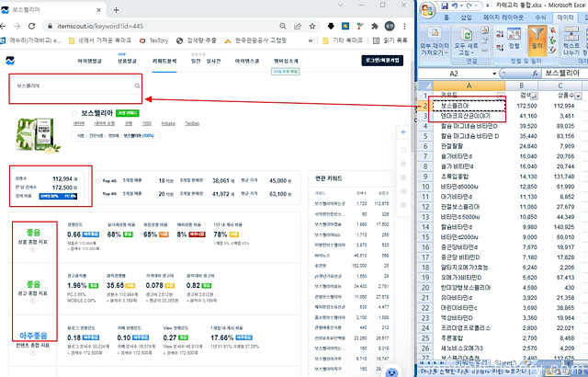Open filter dropdown on 상품수 column
The image size is (588, 377).
click(578, 96)
